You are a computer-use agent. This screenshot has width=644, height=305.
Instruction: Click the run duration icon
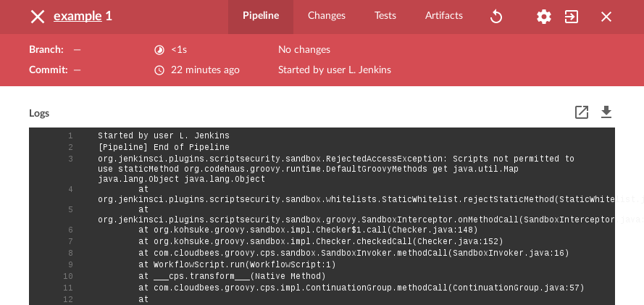pos(159,50)
